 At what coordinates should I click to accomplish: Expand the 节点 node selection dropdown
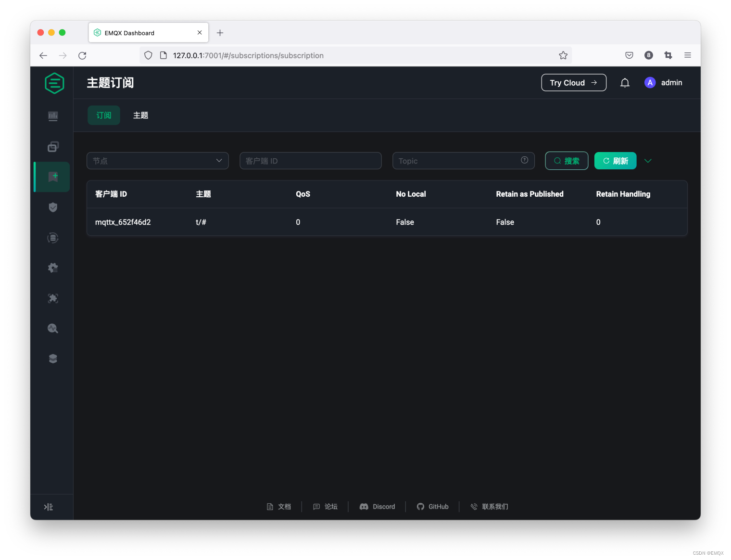(157, 161)
